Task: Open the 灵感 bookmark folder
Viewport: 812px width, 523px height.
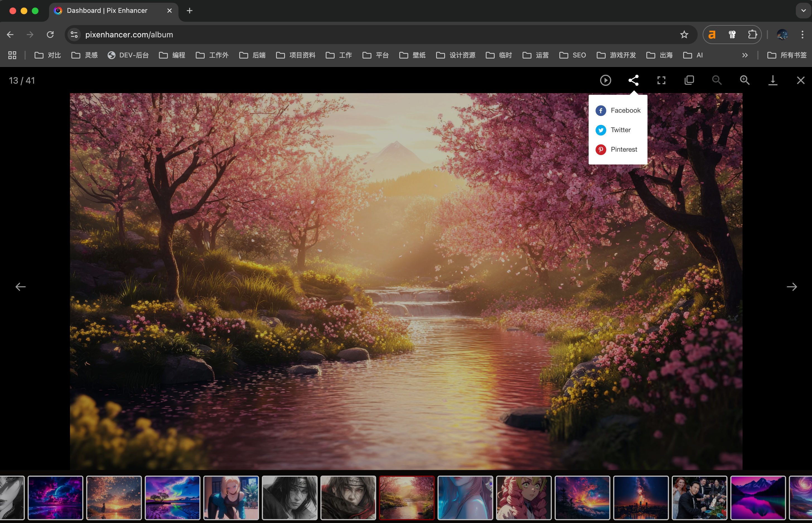Action: (84, 55)
